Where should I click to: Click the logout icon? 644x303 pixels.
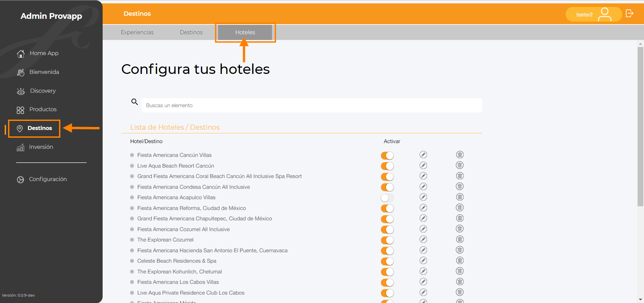click(x=630, y=13)
